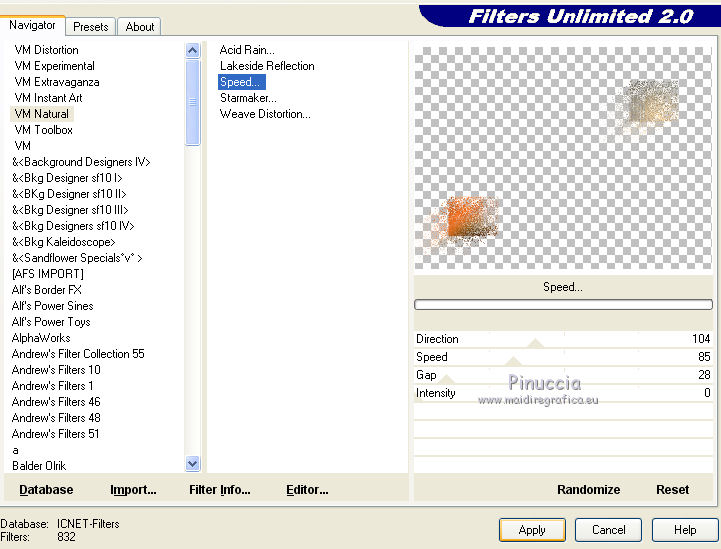Click the category list scrollbar thumb
This screenshot has height=549, width=721.
tap(193, 102)
